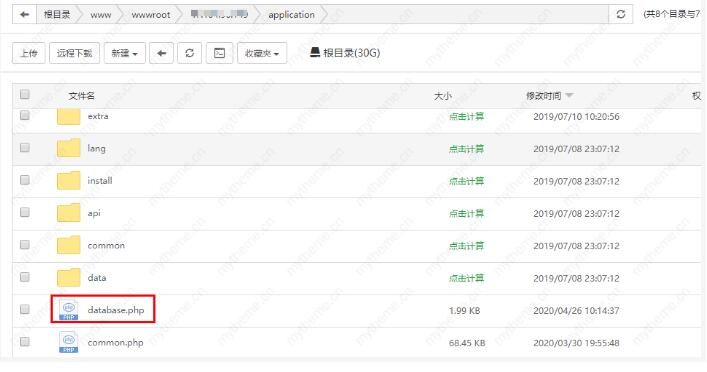Select the blurred site breadcrumb segment
Image resolution: width=707 pixels, height=372 pixels.
(219, 14)
